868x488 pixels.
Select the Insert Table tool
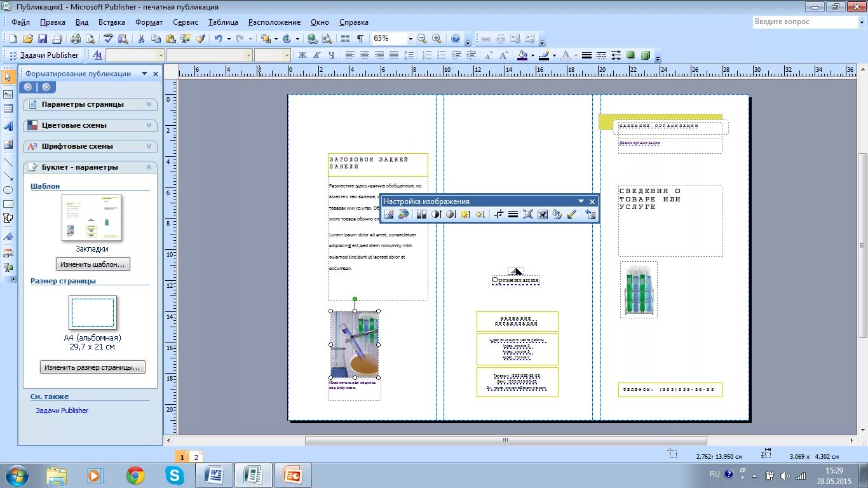click(8, 109)
